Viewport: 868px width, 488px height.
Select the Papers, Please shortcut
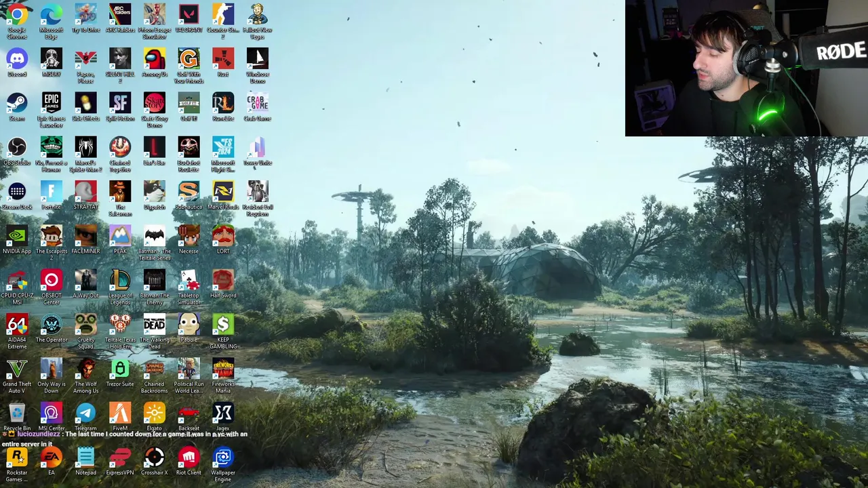pyautogui.click(x=85, y=59)
